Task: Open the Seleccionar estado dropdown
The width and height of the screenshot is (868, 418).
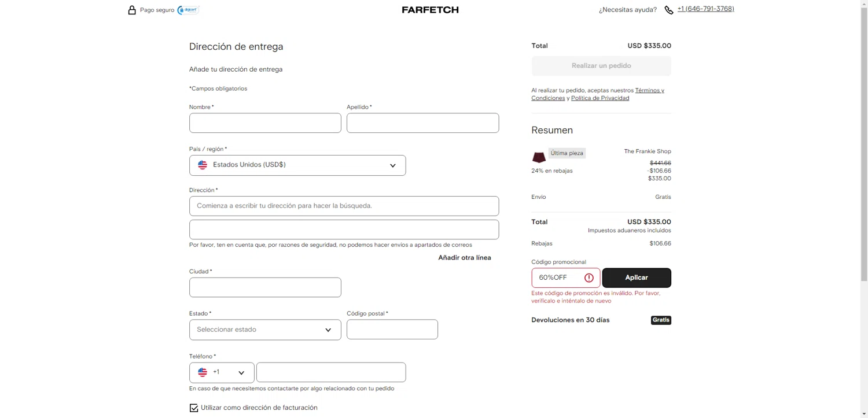Action: pos(265,330)
